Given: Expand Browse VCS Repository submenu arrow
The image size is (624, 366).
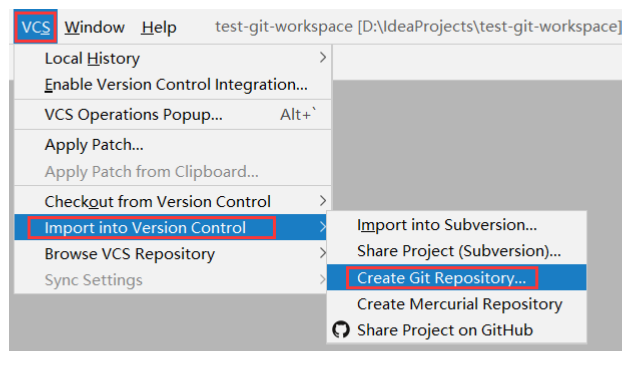Looking at the screenshot, I should point(323,253).
